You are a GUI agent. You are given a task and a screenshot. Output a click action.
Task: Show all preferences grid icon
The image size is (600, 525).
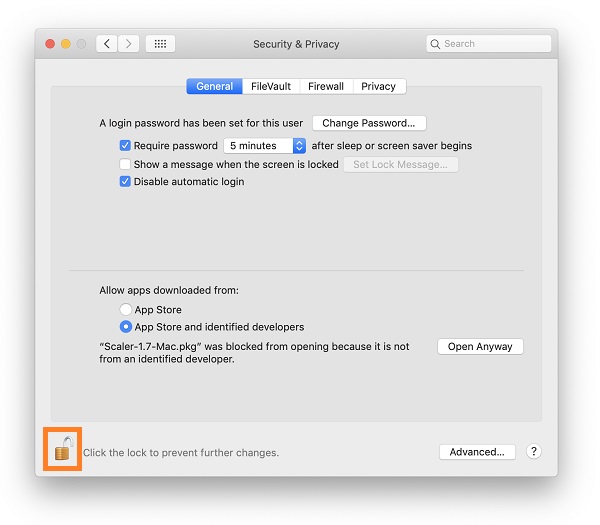(160, 44)
